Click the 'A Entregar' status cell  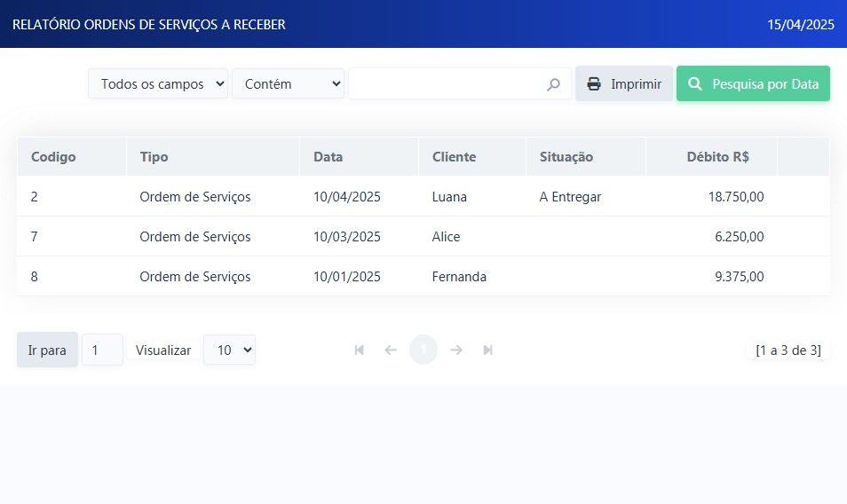[570, 197]
